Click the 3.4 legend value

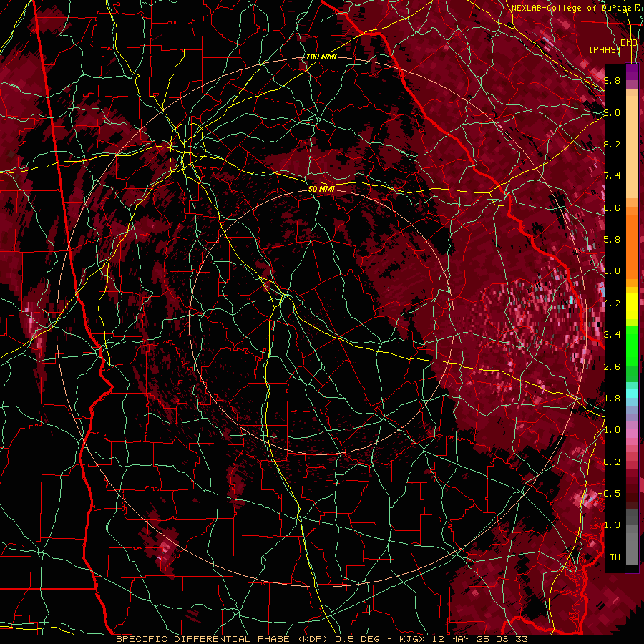(x=612, y=335)
